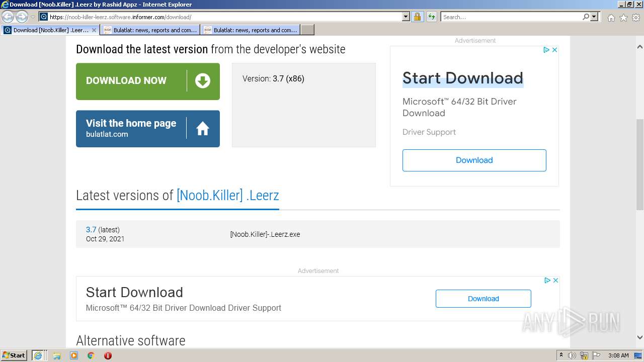Close the Download [Noob.Killer] tab

(94, 30)
